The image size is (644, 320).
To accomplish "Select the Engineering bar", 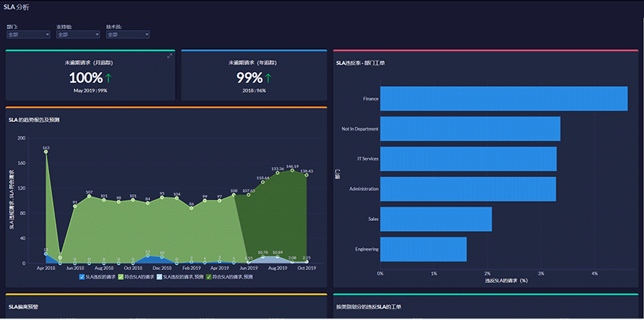I will pyautogui.click(x=423, y=249).
